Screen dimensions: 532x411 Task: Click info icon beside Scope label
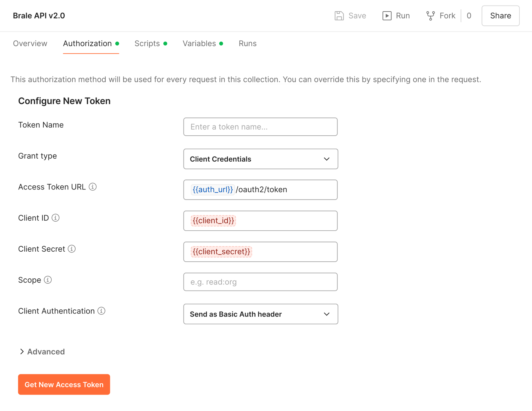point(48,280)
